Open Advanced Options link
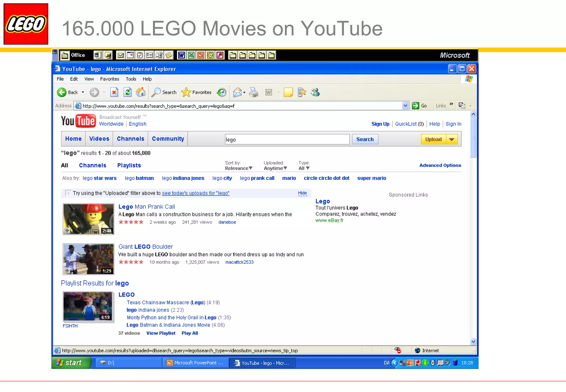Image resolution: width=566 pixels, height=392 pixels. tap(440, 165)
